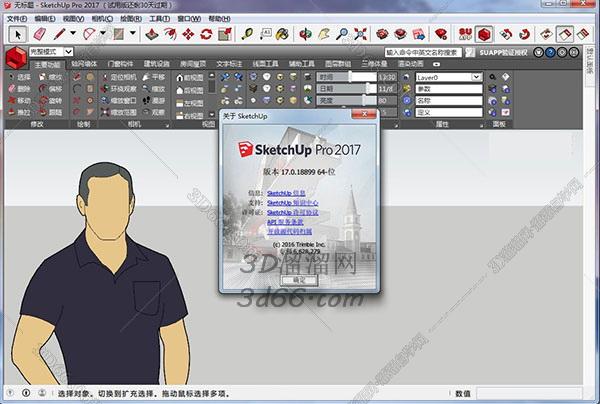Activate the Push/Pull tool
Image resolution: width=600 pixels, height=404 pixels.
(x=152, y=34)
